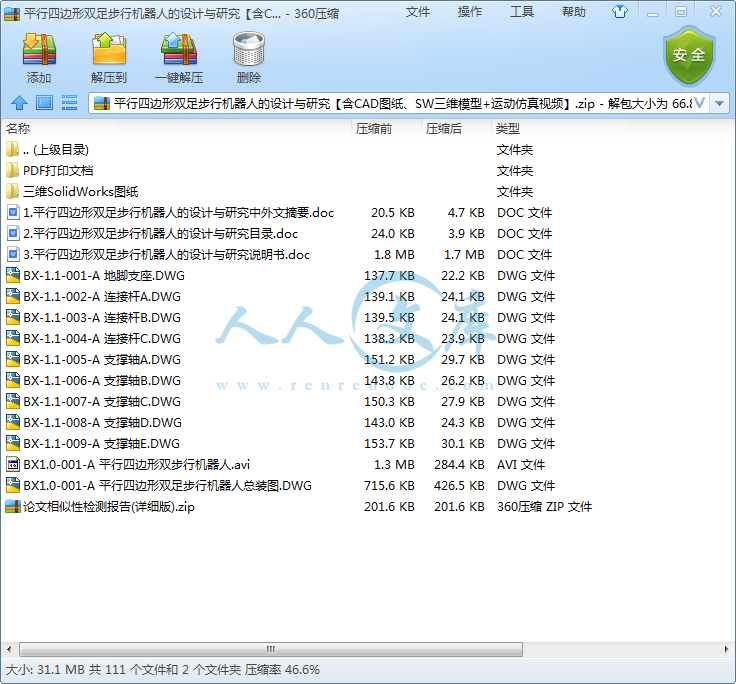Select file name BX-1.1-006-A 支撑轴B.DWG
Viewport: 736px width, 684px height.
pyautogui.click(x=102, y=381)
